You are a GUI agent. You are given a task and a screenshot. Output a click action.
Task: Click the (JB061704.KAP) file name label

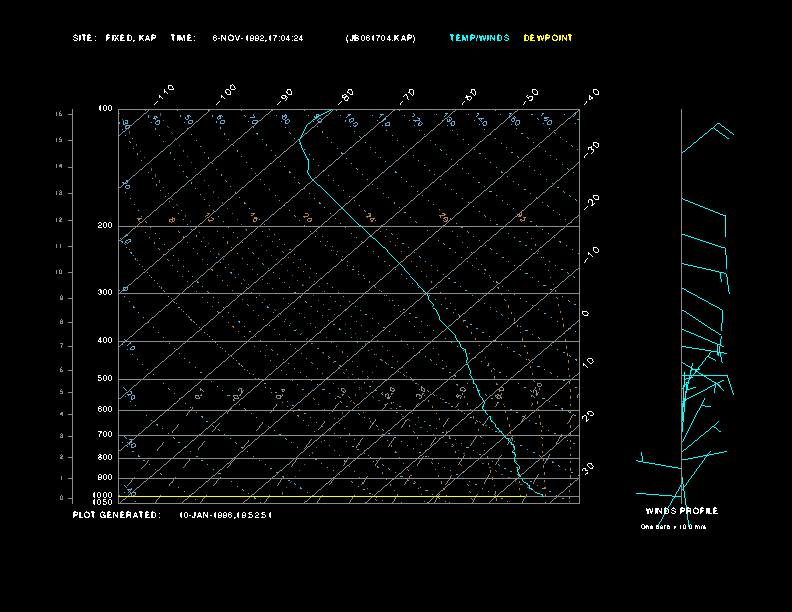pos(380,38)
